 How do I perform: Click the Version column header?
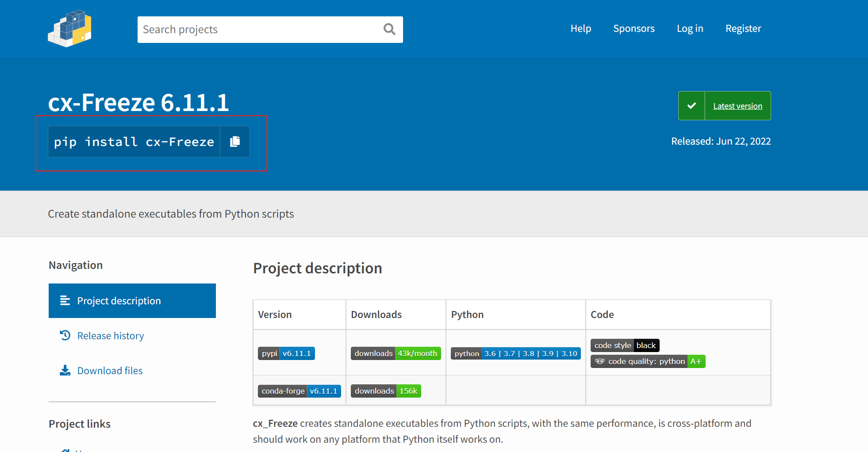click(x=275, y=314)
